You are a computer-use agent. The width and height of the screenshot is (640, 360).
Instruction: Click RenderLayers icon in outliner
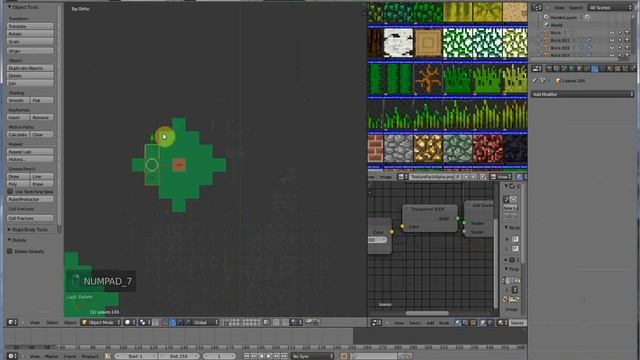pos(546,18)
